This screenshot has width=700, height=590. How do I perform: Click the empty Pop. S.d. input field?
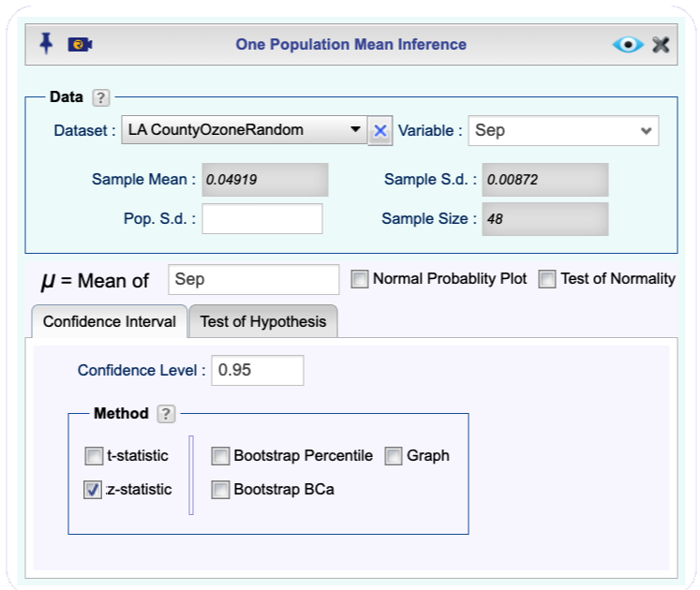click(262, 219)
